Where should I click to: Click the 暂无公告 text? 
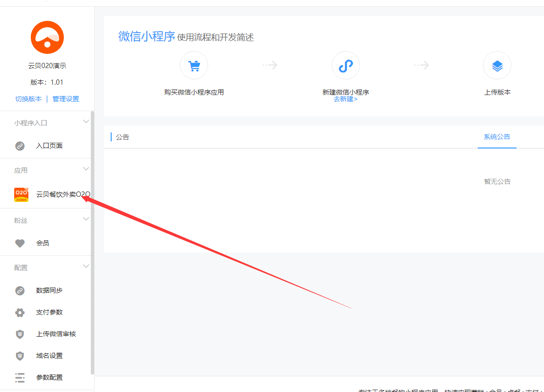tap(497, 182)
